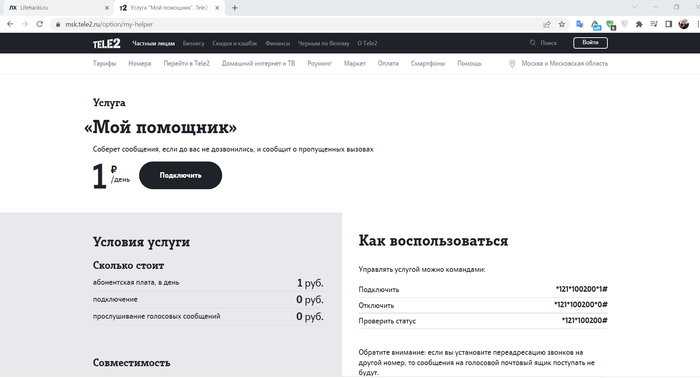700x378 pixels.
Task: Open the 'Номера' menu item
Action: tap(140, 63)
